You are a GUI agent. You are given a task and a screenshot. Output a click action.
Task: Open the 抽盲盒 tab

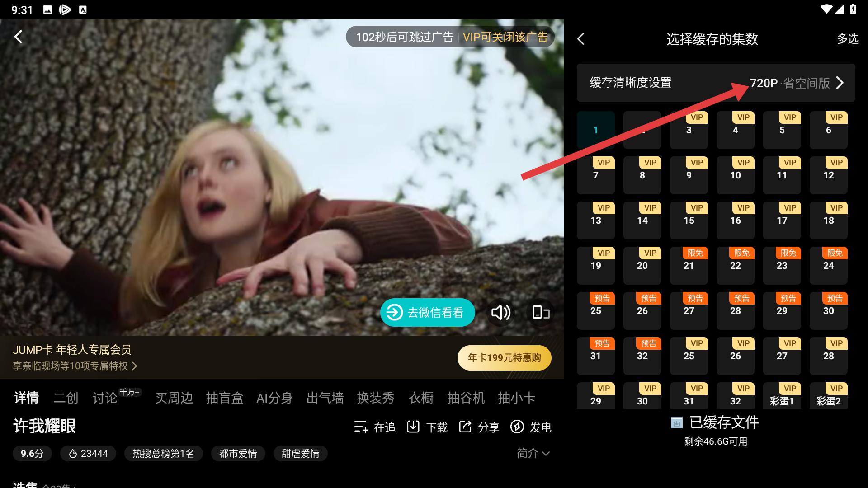[224, 398]
